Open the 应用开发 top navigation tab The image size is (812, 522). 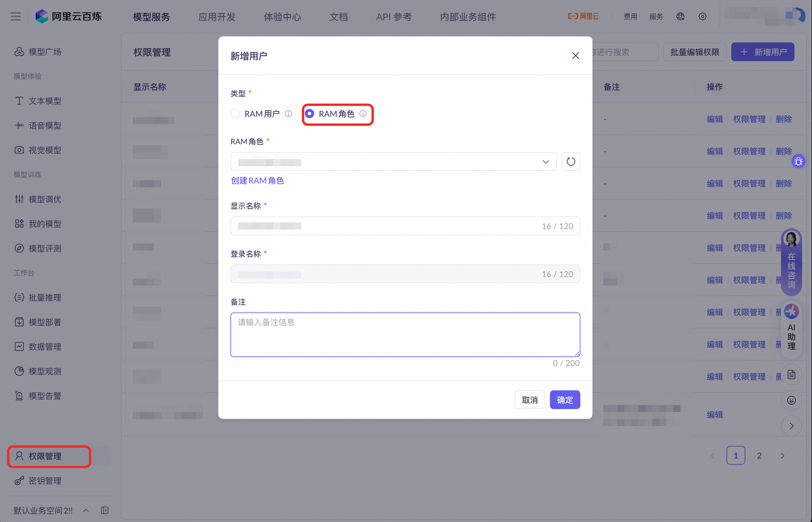[216, 17]
